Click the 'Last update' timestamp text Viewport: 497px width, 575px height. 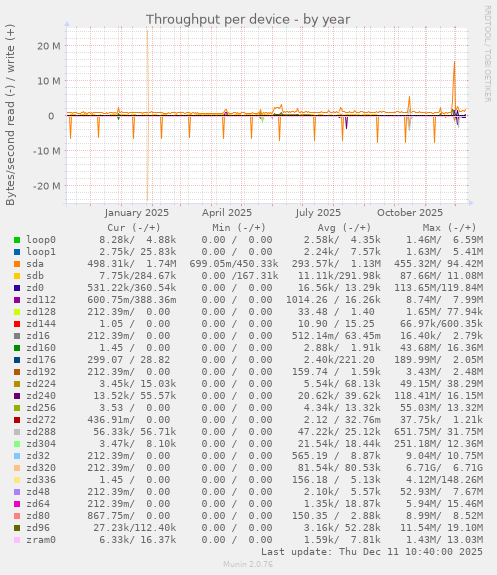(x=372, y=552)
